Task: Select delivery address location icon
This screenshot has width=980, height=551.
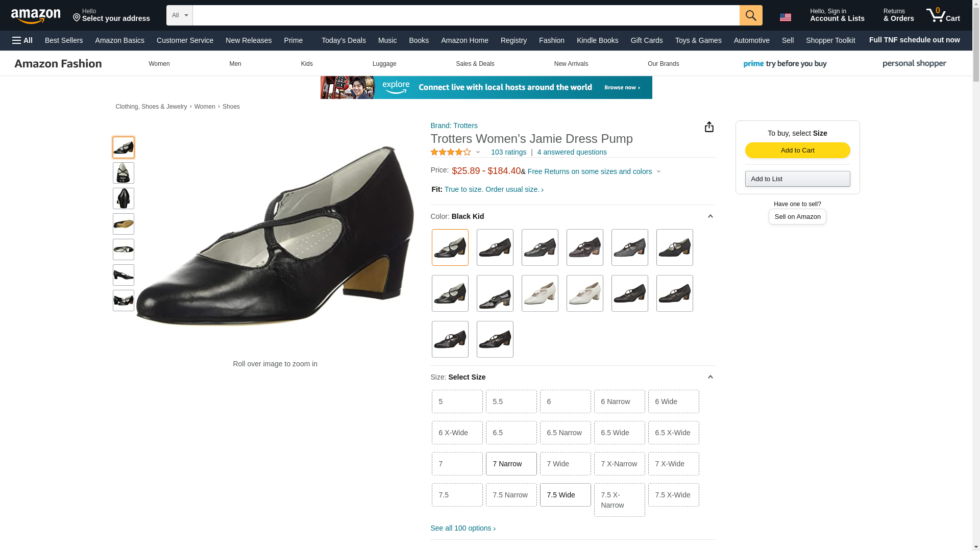Action: 77,18
